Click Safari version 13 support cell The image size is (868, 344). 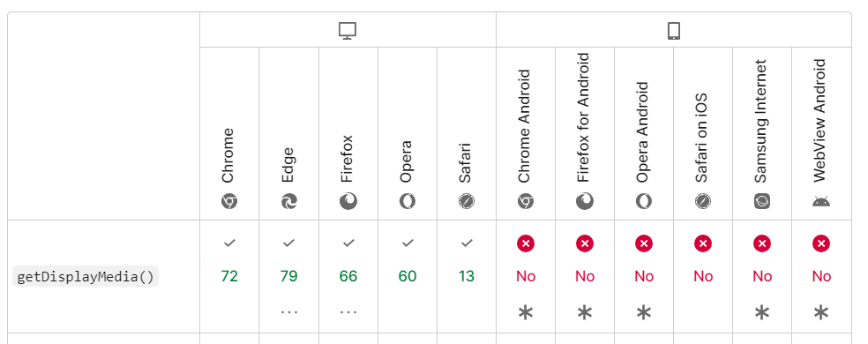point(467,276)
